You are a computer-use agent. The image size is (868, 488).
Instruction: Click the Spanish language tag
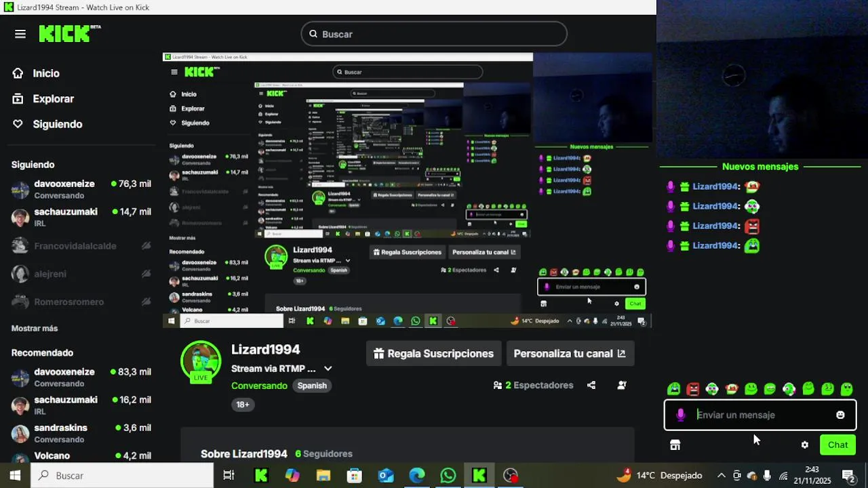pos(312,386)
